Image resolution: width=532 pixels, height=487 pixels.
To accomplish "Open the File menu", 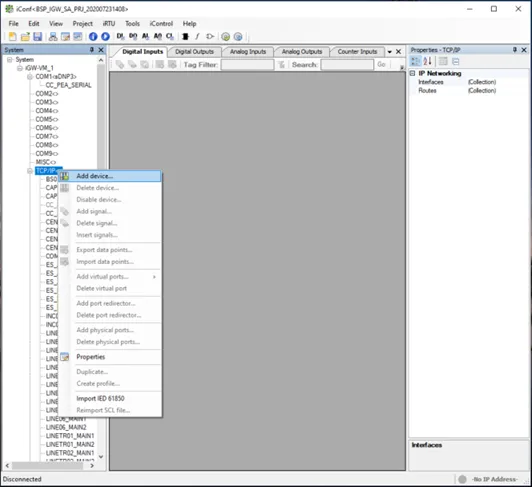I will click(x=14, y=24).
